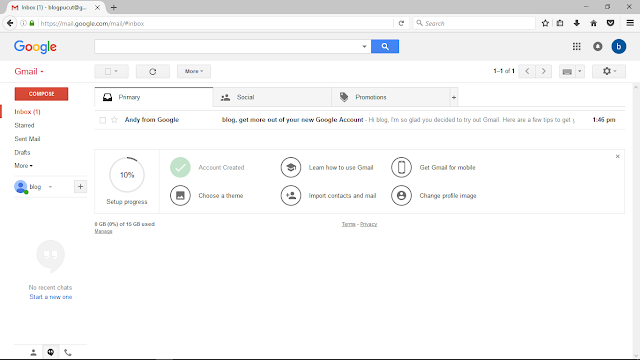This screenshot has width=640, height=360.
Task: Click the browser back arrow
Action: tap(10, 23)
